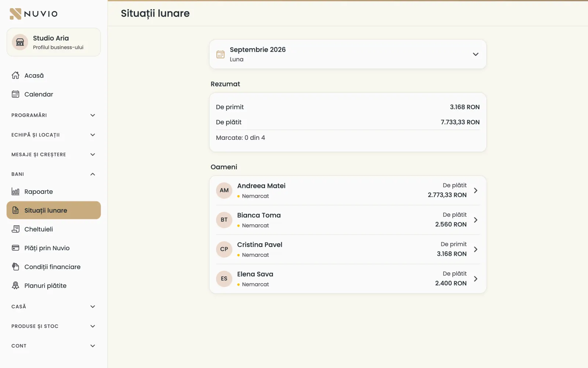This screenshot has width=588, height=368.
Task: Click the BT avatar for Bianca Toma
Action: [224, 220]
